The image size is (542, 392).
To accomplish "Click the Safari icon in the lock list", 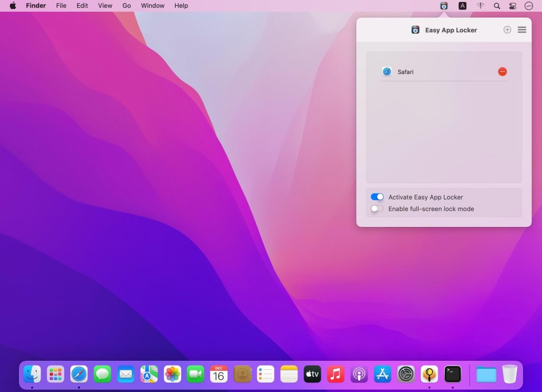I will [x=386, y=71].
